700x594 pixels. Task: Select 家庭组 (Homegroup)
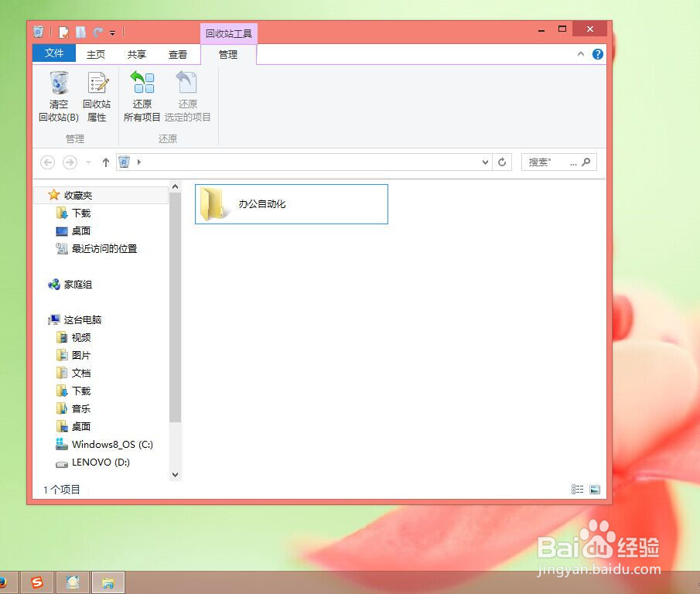tap(78, 285)
